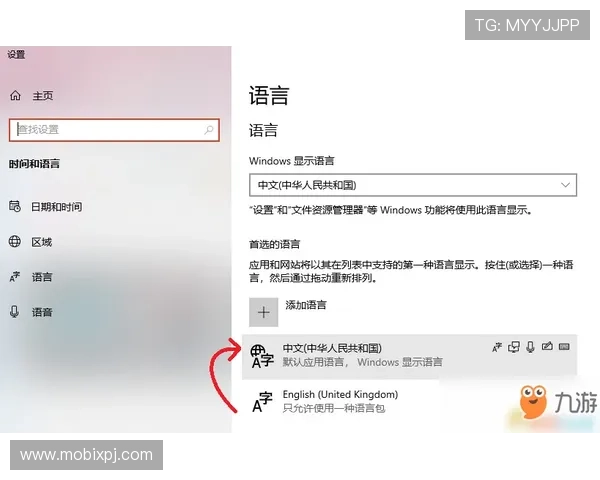Click the 设置 window title
Screen dimensions: 600x480
16,55
